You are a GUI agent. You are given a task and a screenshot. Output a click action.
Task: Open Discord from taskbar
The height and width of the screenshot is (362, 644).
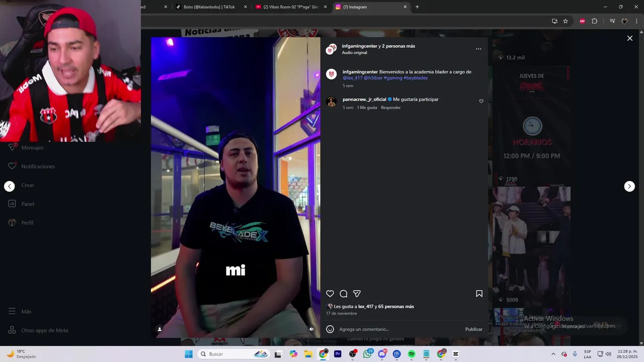tap(382, 354)
